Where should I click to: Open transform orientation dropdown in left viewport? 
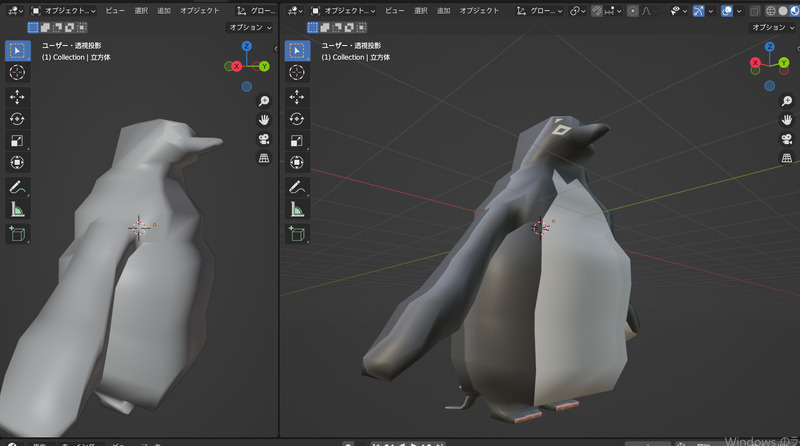click(257, 11)
